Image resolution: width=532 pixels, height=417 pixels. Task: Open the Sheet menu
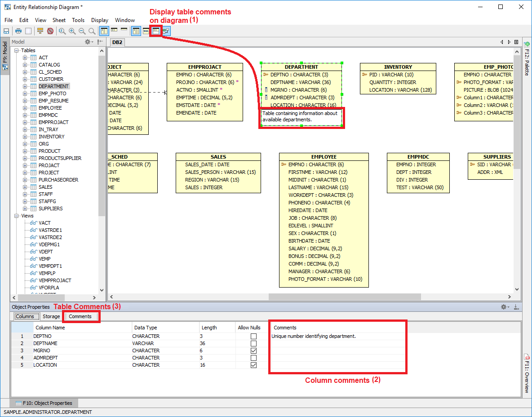[59, 20]
